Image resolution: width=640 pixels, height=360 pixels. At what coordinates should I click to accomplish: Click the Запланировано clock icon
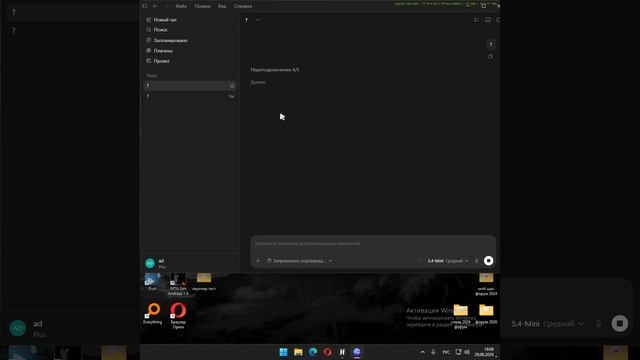[x=149, y=40]
